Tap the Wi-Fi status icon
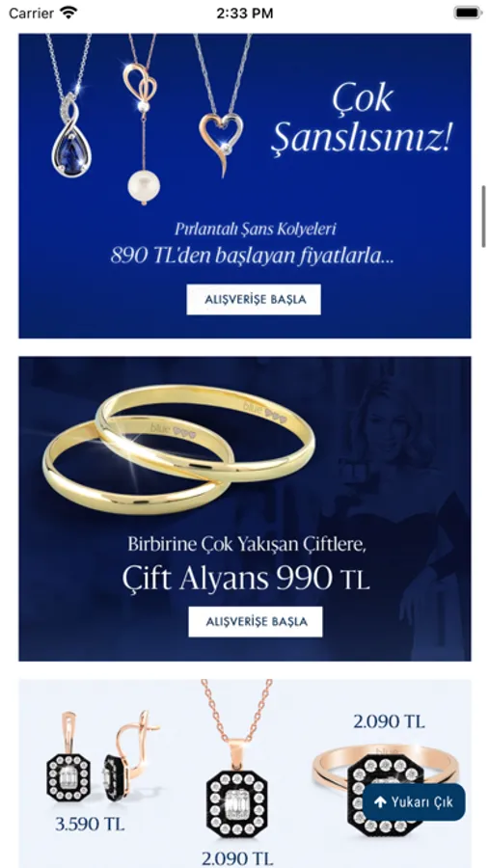489x868 pixels. pyautogui.click(x=69, y=13)
